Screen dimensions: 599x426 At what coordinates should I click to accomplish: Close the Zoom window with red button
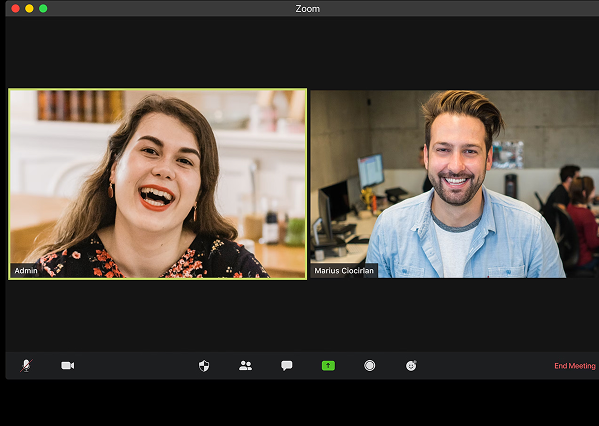[x=15, y=8]
